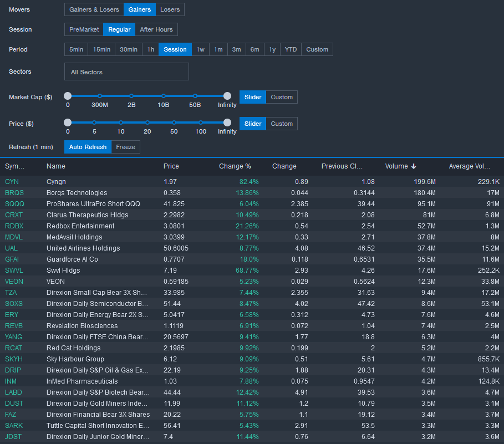Set period to YTD
This screenshot has height=444, width=504.
click(x=291, y=49)
